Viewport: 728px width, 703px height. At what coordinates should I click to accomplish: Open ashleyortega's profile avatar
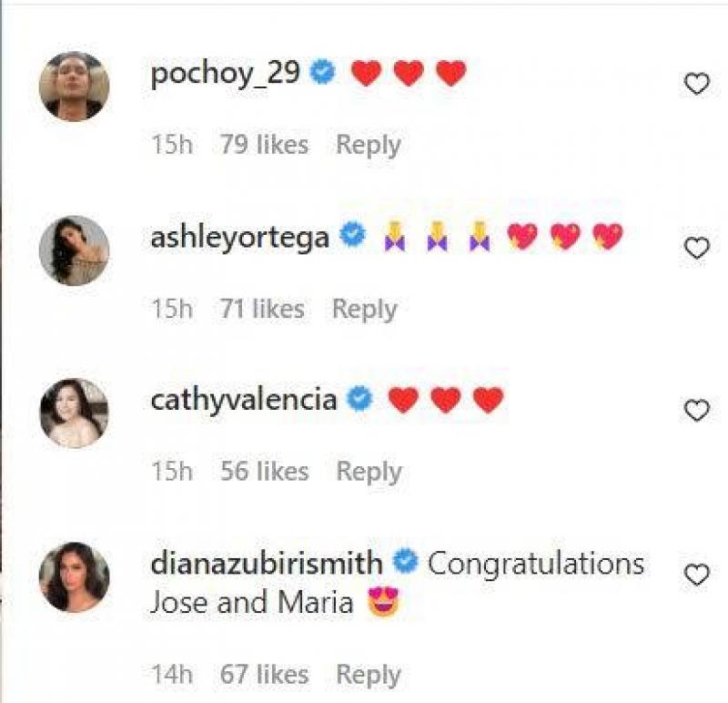tap(75, 250)
